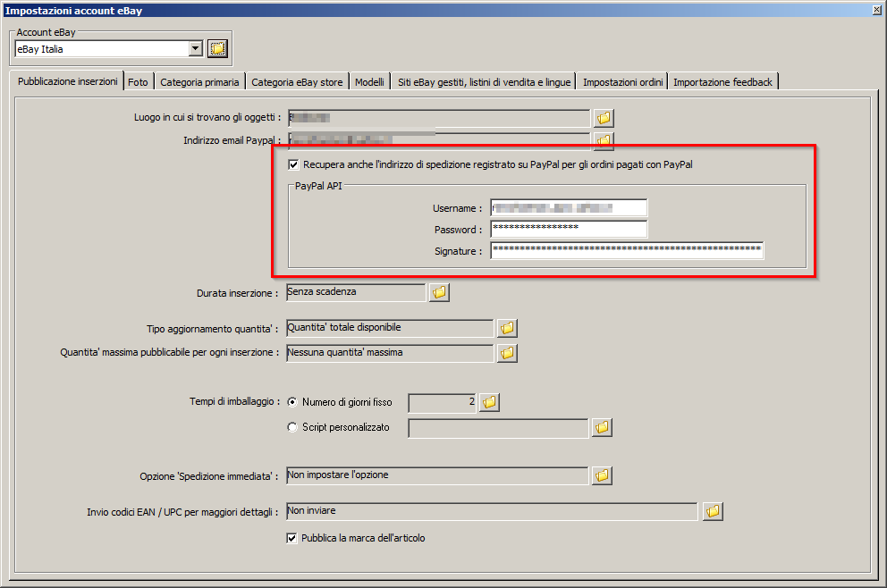Toggle Recupera anche l'indirizzo di spedizione checkbox
This screenshot has height=588, width=887.
pos(293,164)
